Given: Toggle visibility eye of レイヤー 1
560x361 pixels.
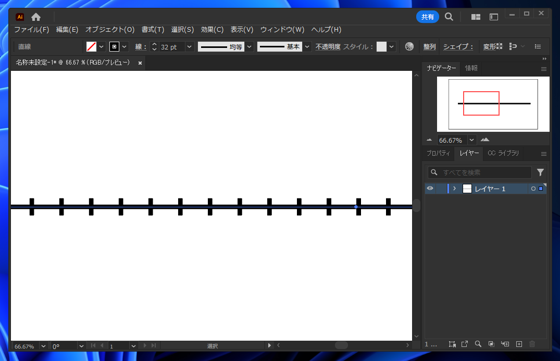Looking at the screenshot, I should pyautogui.click(x=430, y=189).
